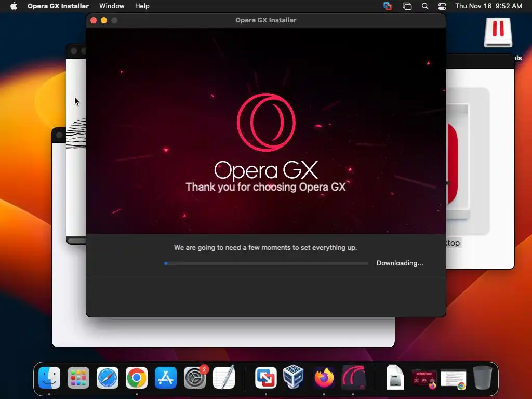The image size is (532, 399).
Task: Click the "Downloading..." status text
Action: pyautogui.click(x=400, y=263)
